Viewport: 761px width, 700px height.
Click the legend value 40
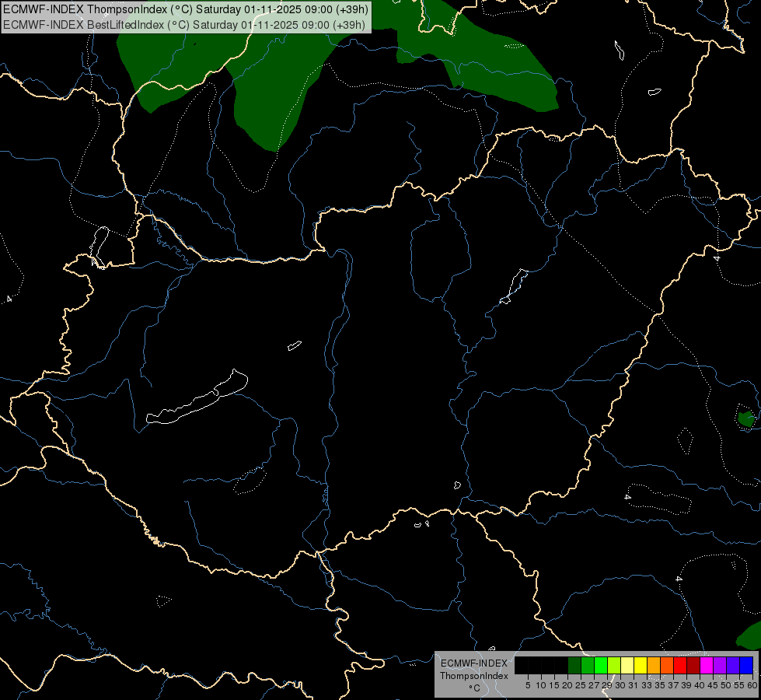[x=700, y=685]
